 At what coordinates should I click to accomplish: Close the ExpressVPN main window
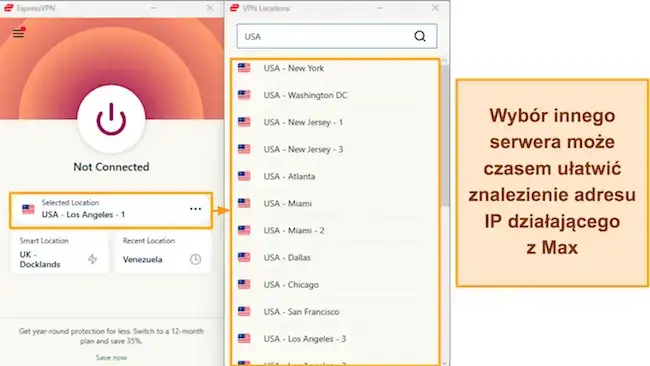click(x=210, y=8)
